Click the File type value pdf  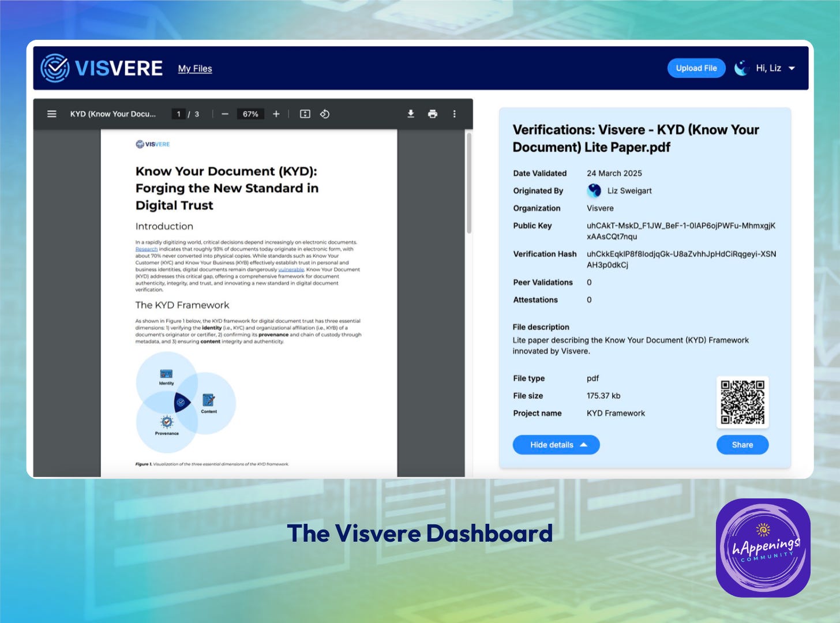click(x=593, y=378)
